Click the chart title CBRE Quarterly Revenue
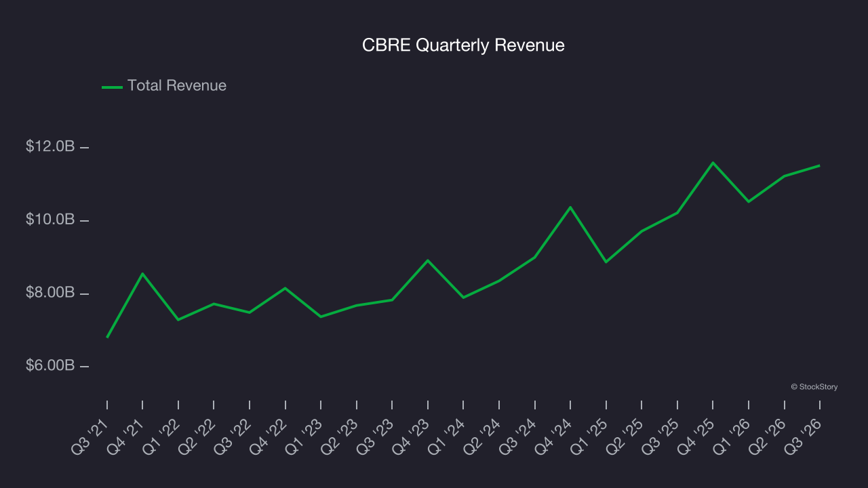The image size is (868, 488). (463, 45)
